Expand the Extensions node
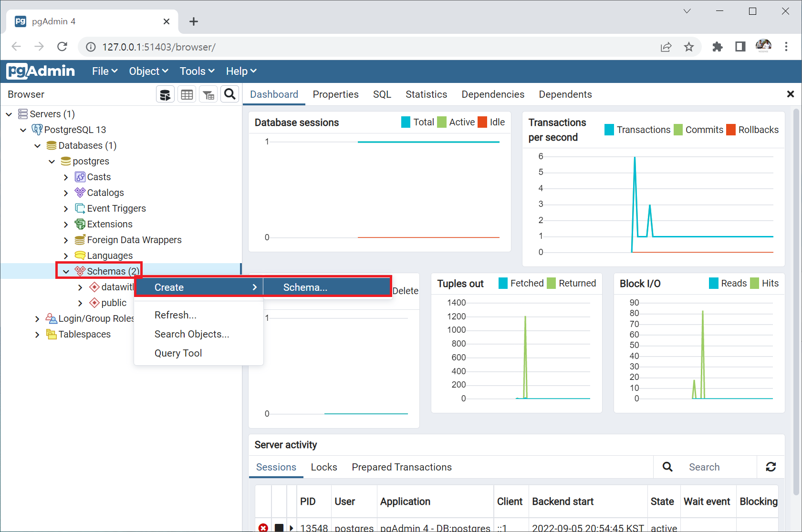This screenshot has width=802, height=532. (x=66, y=224)
